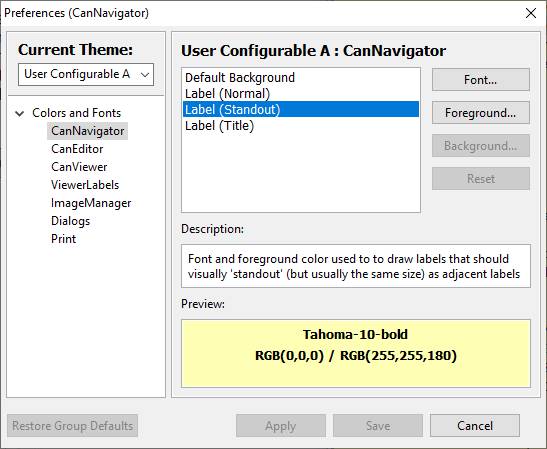Click the Colors and Fonts label
This screenshot has width=547, height=449.
point(77,113)
